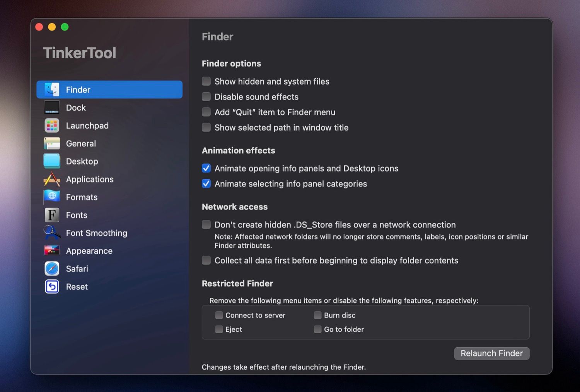Viewport: 580px width, 392px height.
Task: Click the Finder face icon in sidebar
Action: (52, 90)
